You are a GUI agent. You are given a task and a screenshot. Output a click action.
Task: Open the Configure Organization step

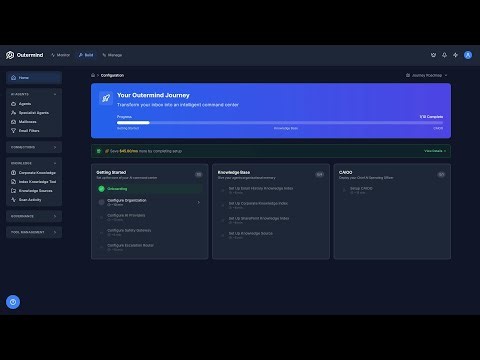click(149, 202)
